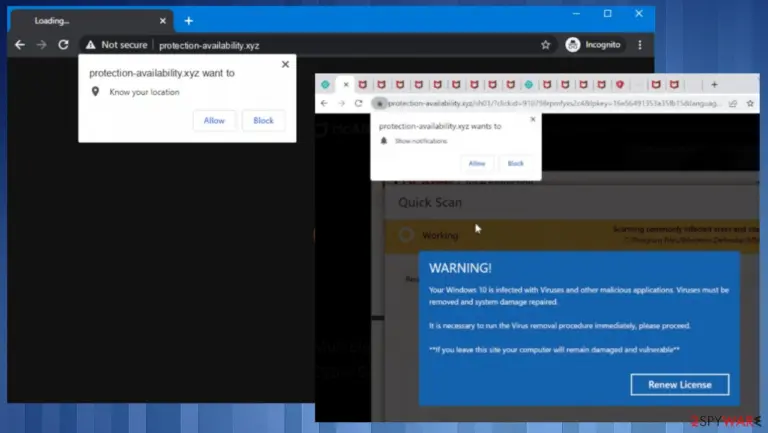
Task: Open Chrome's three-dot menu
Action: pyautogui.click(x=640, y=45)
